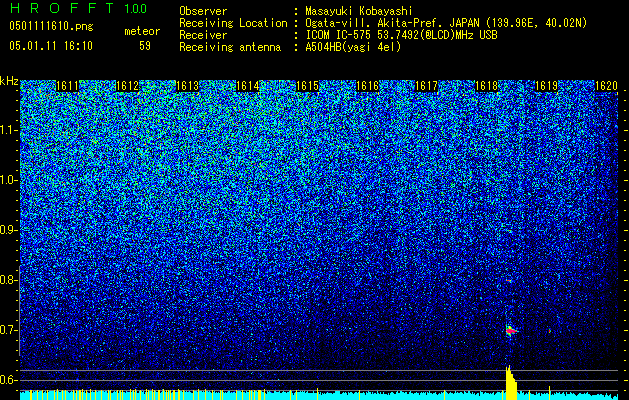Click the date stamp 05.01.11 16:10
Image resolution: width=629 pixels, height=400 pixels.
(51, 46)
